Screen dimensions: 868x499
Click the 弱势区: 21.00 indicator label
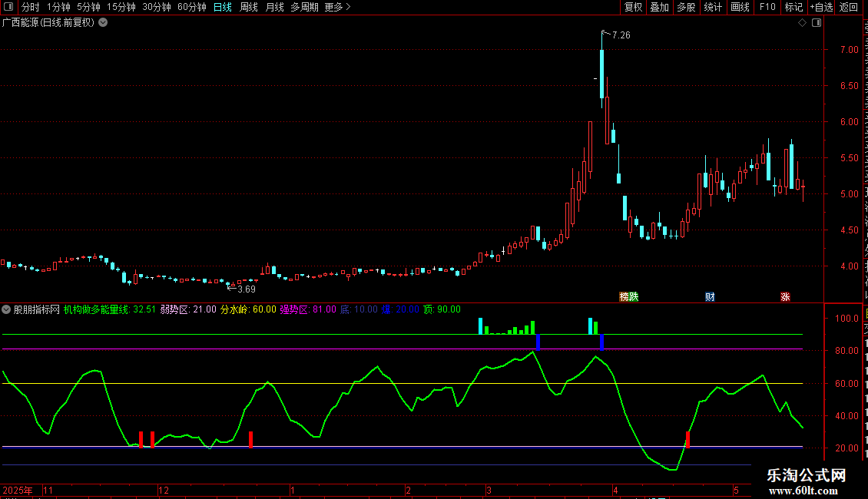tap(188, 310)
